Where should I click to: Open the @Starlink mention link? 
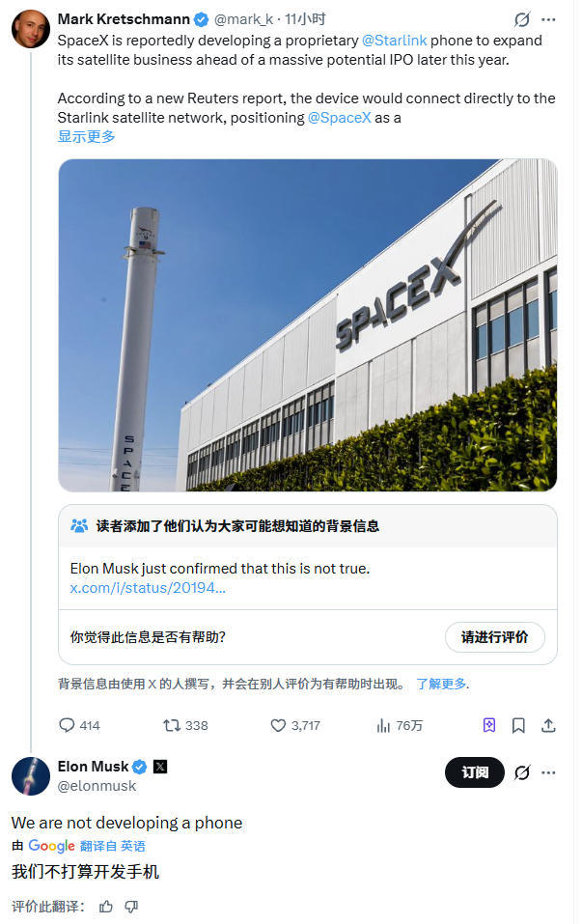(x=394, y=41)
